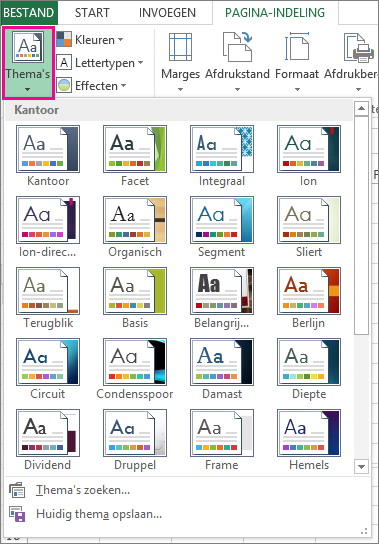Click the Kleuren color squares icon
The width and height of the screenshot is (379, 544).
(64, 40)
